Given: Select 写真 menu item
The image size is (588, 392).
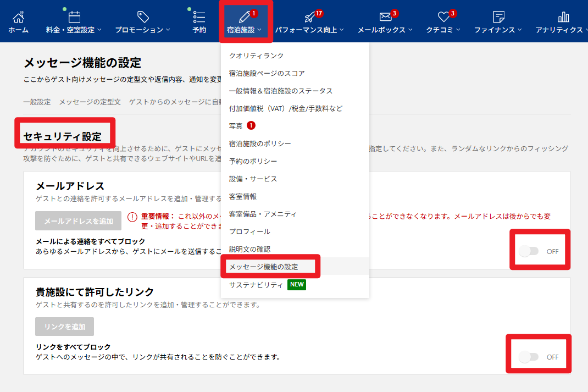Looking at the screenshot, I should coord(236,126).
